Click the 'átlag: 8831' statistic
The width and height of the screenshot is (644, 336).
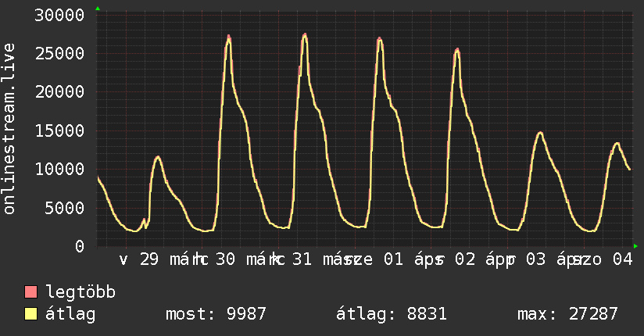point(392,314)
